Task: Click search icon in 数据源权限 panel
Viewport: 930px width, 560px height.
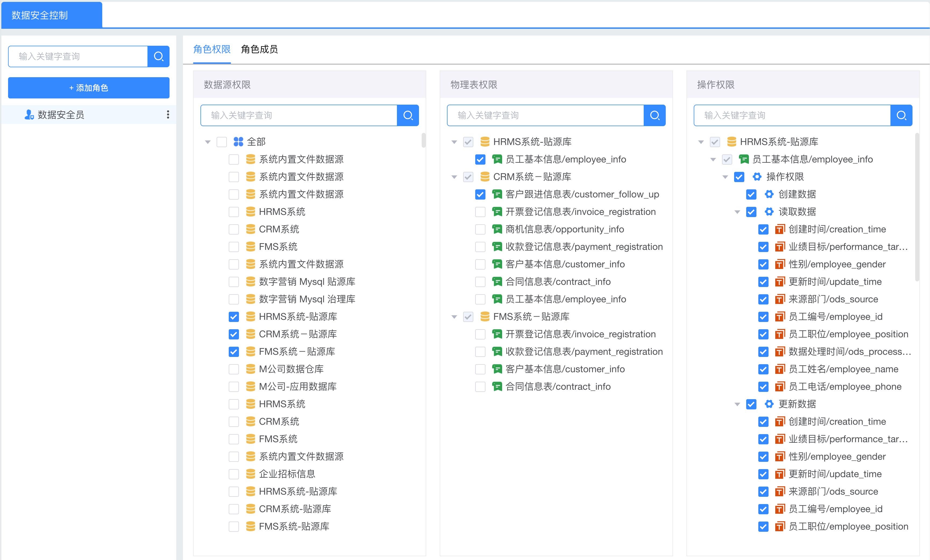Action: (408, 115)
